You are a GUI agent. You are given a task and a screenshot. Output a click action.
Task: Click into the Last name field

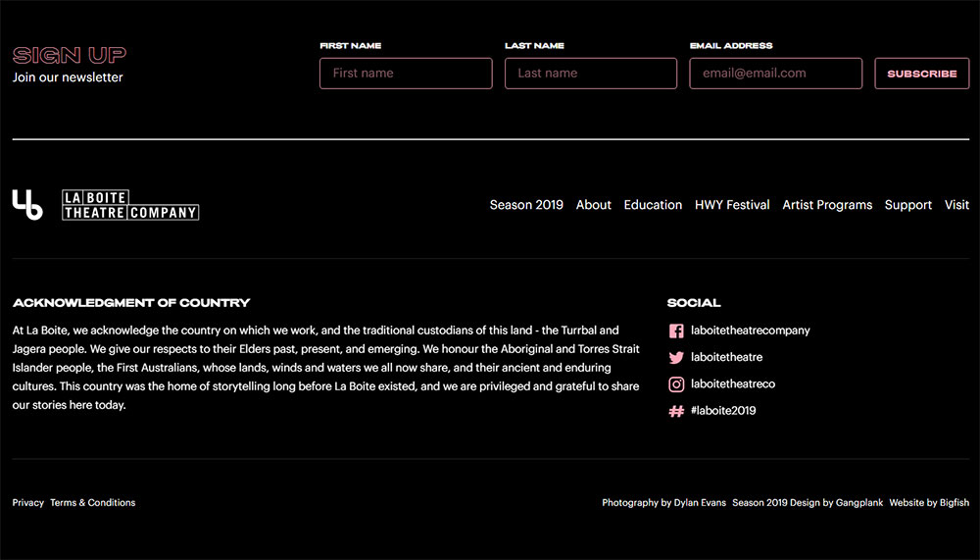click(591, 74)
